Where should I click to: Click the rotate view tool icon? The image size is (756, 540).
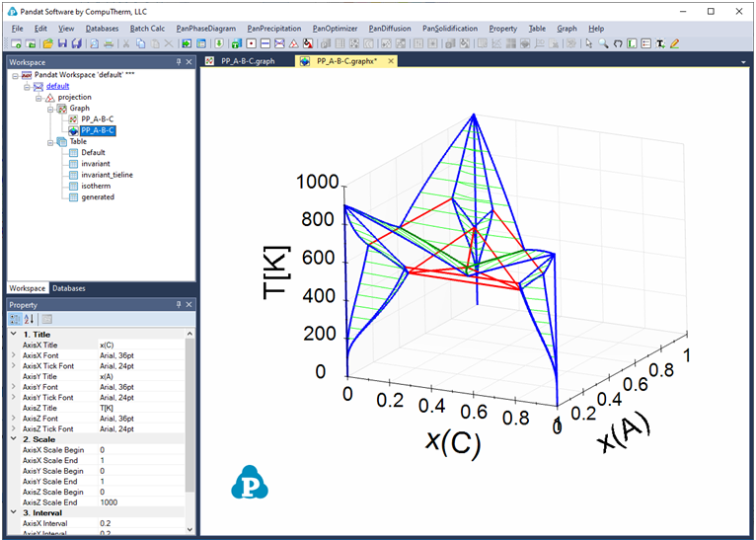[618, 44]
